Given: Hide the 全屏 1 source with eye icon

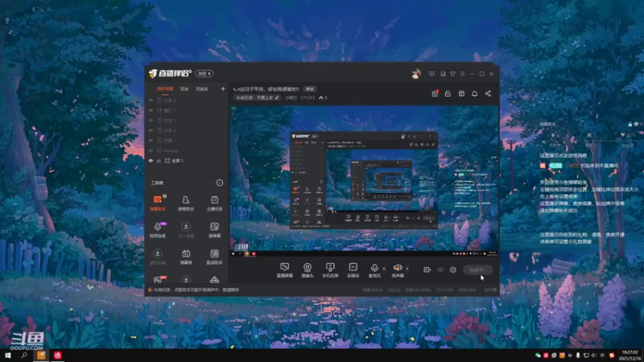Looking at the screenshot, I should tap(151, 160).
